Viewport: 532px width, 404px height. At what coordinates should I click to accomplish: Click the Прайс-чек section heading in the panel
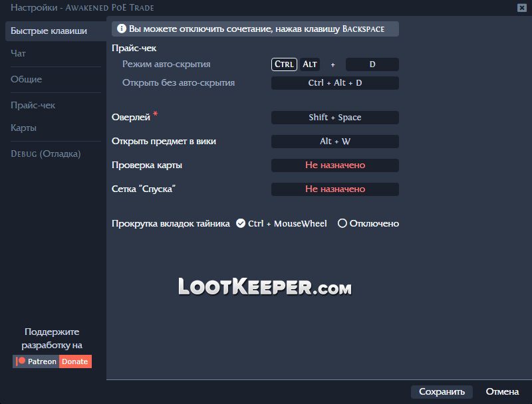(x=134, y=48)
